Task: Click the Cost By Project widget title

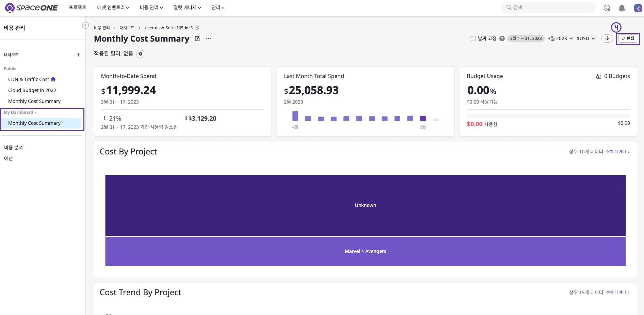Action: click(x=128, y=152)
